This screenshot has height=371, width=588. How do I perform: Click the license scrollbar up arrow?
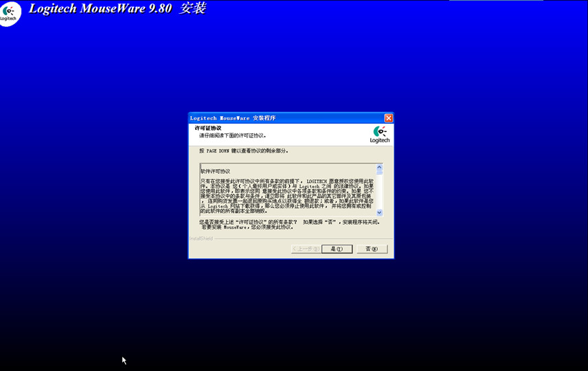click(379, 168)
